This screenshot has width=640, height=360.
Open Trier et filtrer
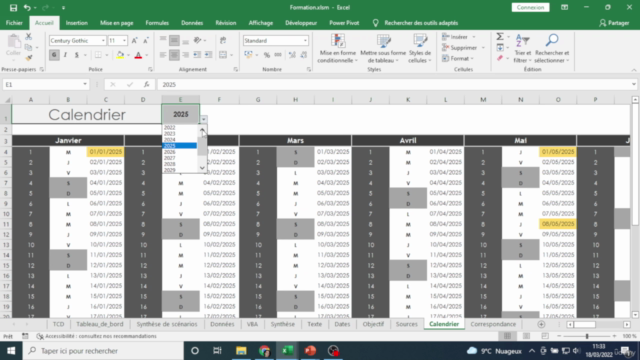(x=522, y=49)
